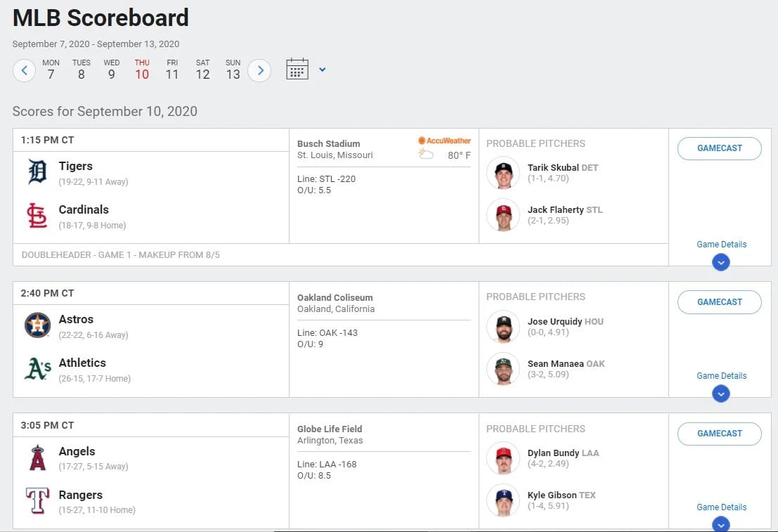Click the Detroit Tigers team logo
The image size is (778, 532).
point(37,172)
